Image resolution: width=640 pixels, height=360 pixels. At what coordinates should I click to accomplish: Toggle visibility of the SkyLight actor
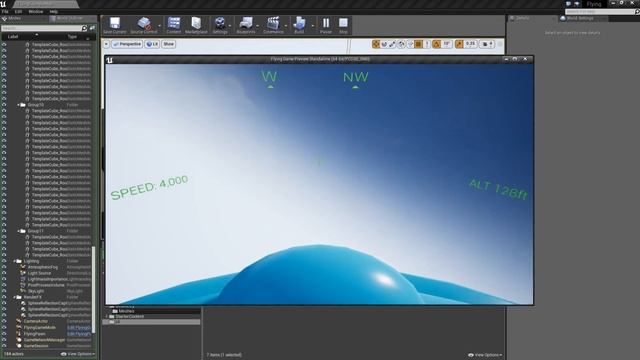[4, 291]
